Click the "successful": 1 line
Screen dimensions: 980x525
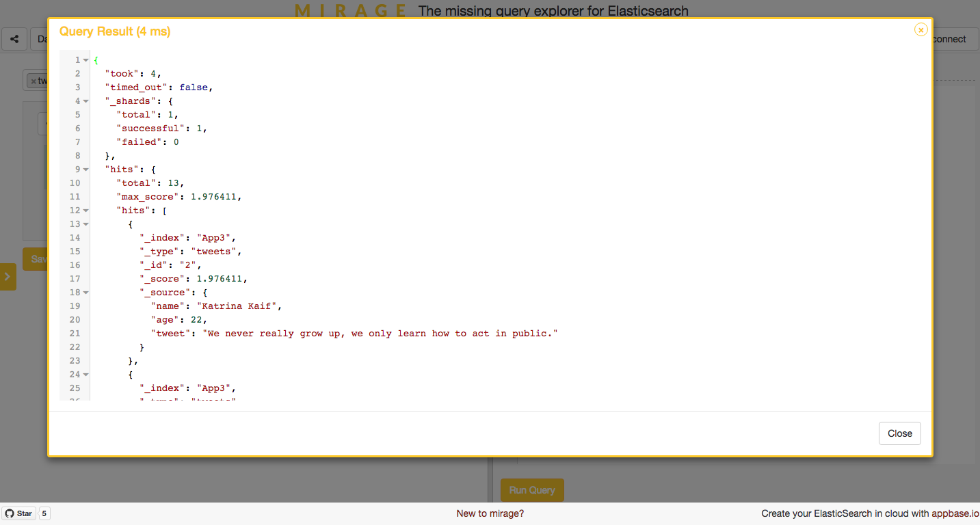pos(162,129)
